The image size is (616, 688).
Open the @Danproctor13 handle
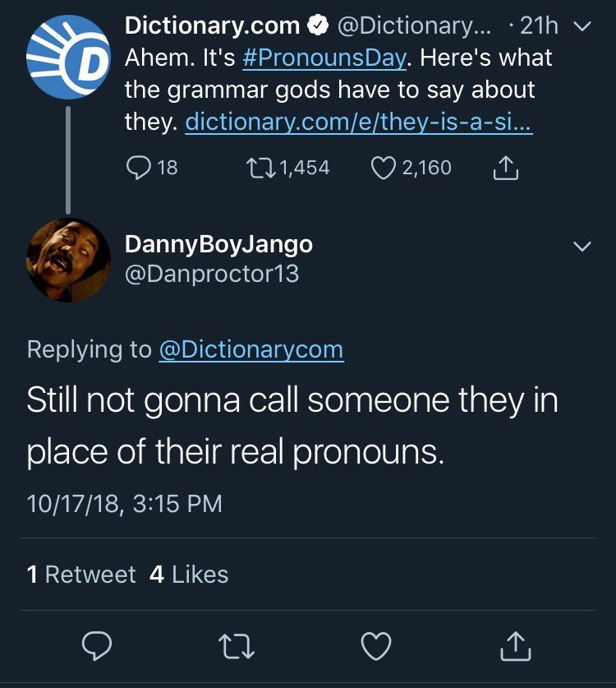212,273
